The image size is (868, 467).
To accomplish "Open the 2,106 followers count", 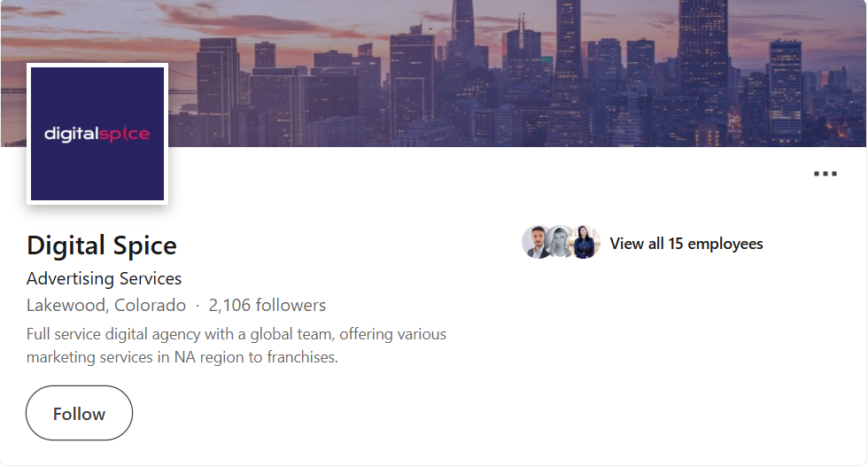I will (267, 306).
